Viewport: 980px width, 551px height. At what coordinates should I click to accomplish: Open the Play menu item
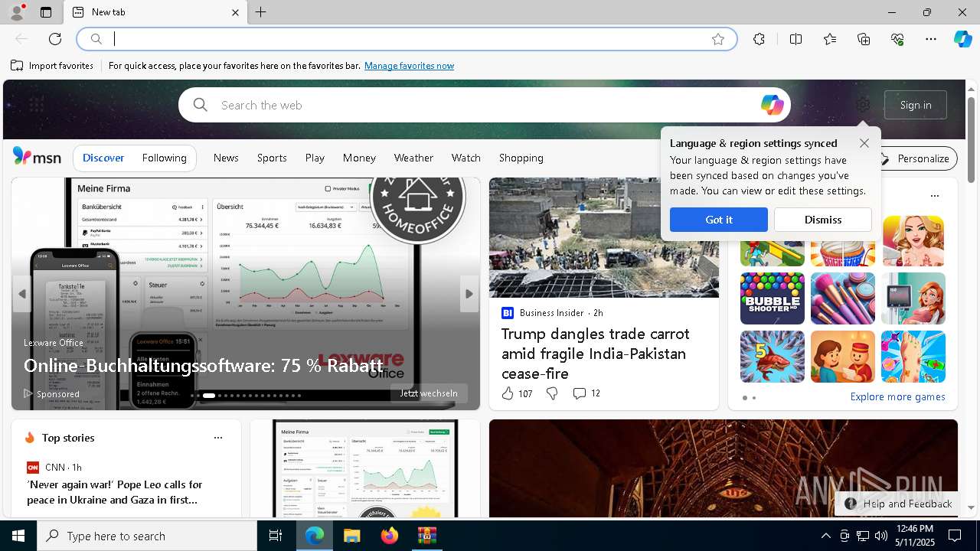(315, 158)
